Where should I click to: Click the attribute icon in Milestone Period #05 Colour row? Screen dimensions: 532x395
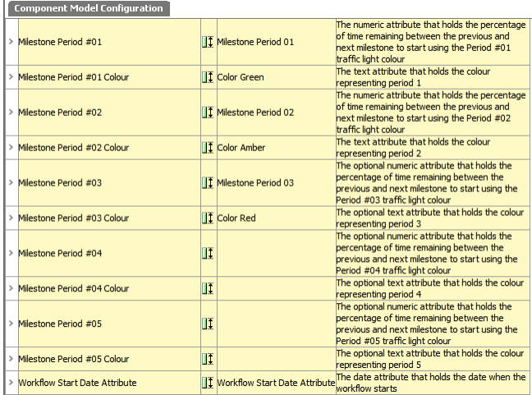point(208,359)
